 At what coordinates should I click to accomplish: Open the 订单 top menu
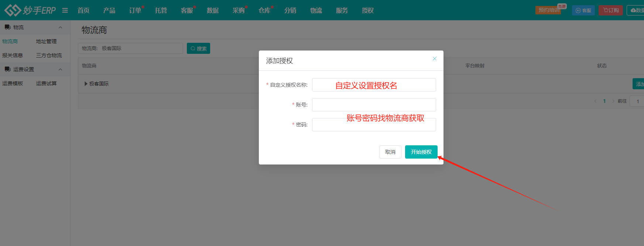(135, 10)
